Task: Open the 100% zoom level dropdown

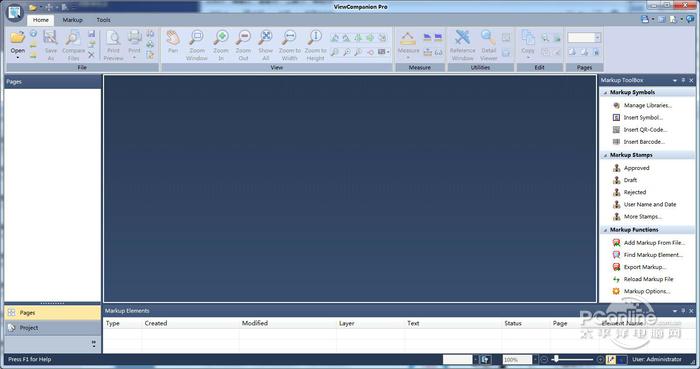Action: click(535, 359)
